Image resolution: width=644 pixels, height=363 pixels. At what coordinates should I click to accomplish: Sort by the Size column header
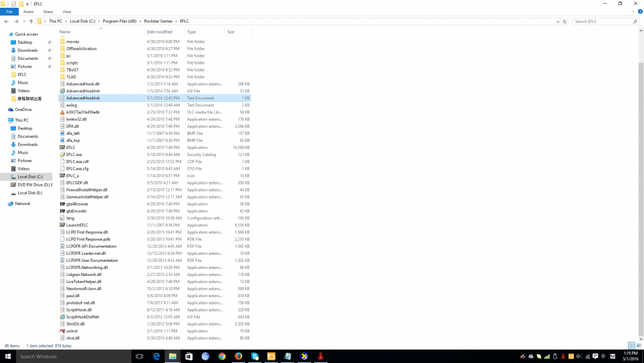click(238, 32)
